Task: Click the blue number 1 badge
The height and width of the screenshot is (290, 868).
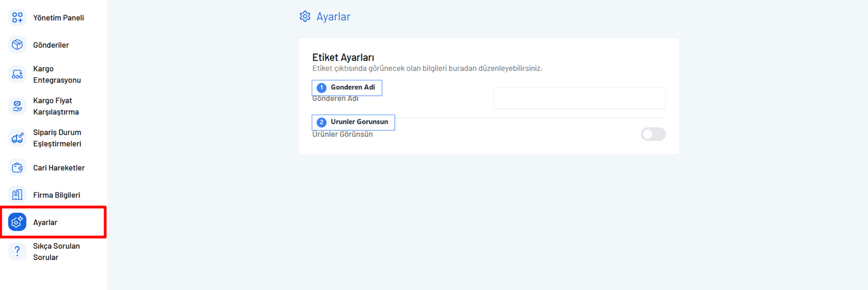Action: (321, 88)
